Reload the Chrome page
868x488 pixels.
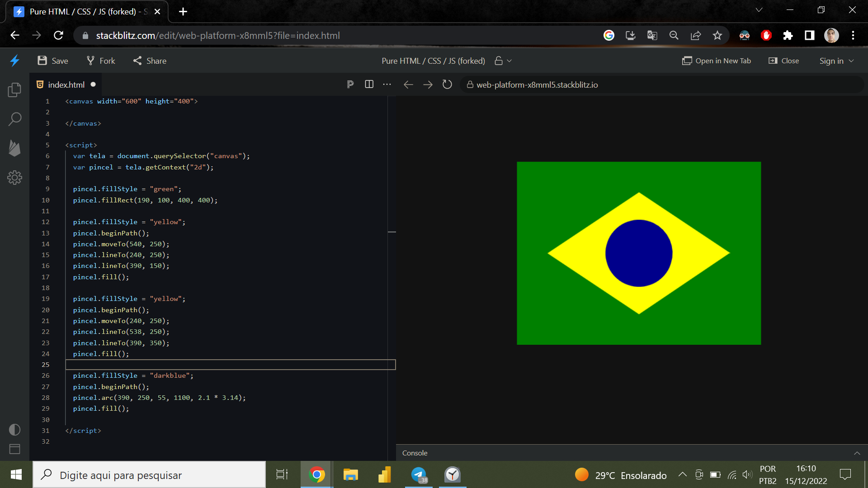point(58,35)
